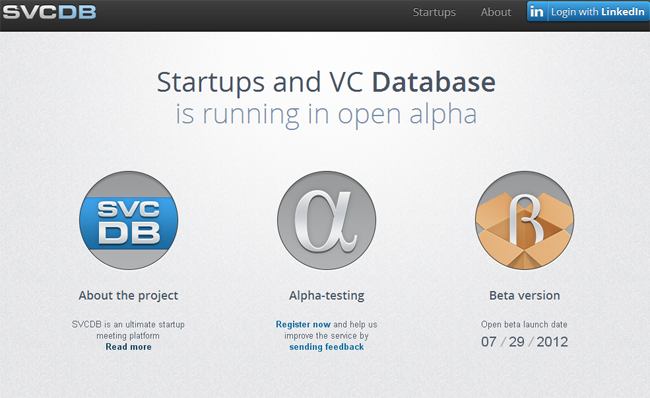This screenshot has width=650, height=398.
Task: Open the About menu item
Action: pos(496,12)
